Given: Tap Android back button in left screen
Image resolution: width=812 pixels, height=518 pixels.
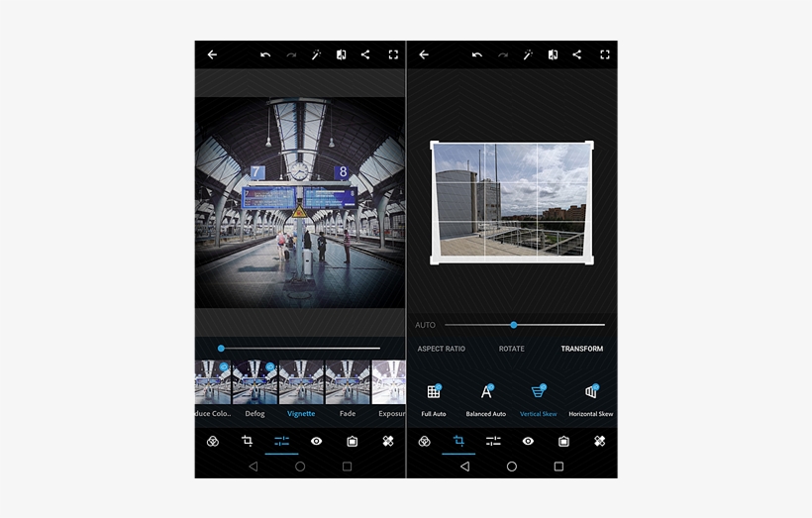Looking at the screenshot, I should [x=254, y=466].
